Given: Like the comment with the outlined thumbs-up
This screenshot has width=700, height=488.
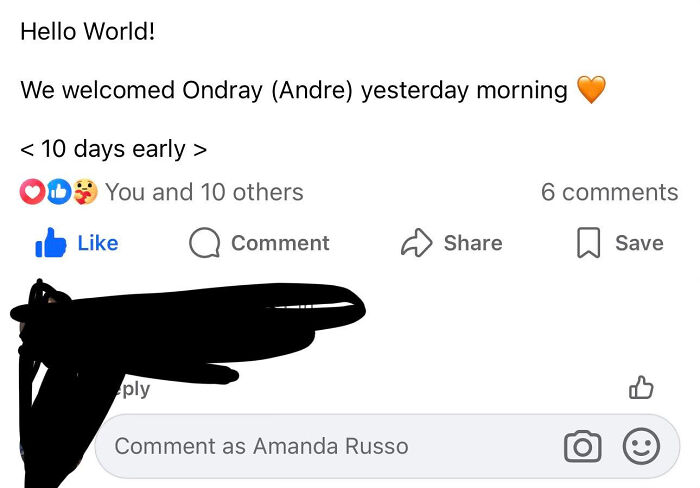Looking at the screenshot, I should (x=641, y=387).
